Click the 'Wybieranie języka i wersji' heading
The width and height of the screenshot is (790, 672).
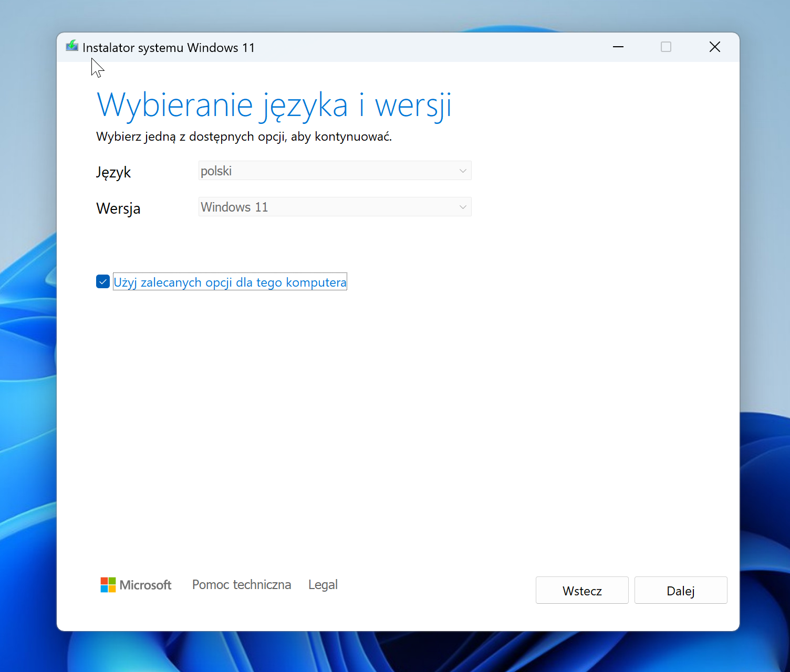(274, 106)
